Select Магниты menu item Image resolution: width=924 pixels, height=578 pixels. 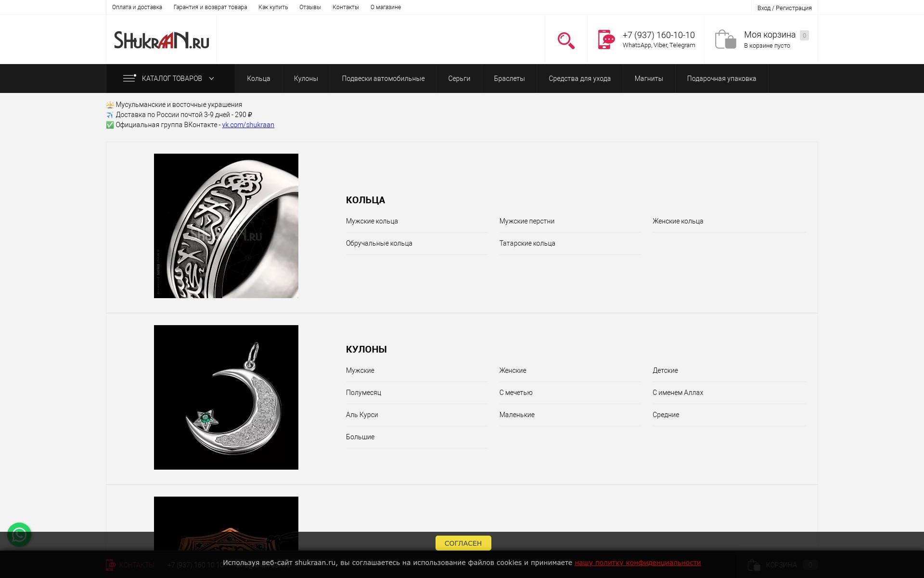tap(649, 79)
